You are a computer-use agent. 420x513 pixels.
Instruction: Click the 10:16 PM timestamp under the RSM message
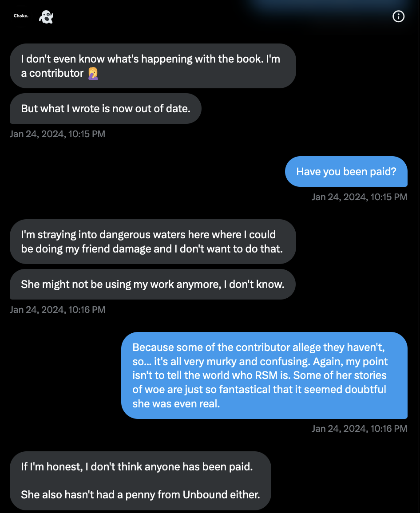(359, 428)
